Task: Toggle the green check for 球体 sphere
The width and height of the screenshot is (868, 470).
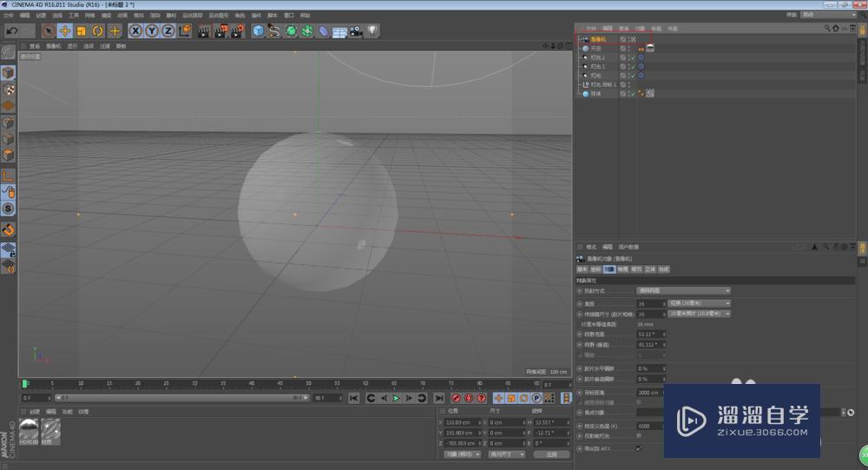Action: (x=634, y=94)
